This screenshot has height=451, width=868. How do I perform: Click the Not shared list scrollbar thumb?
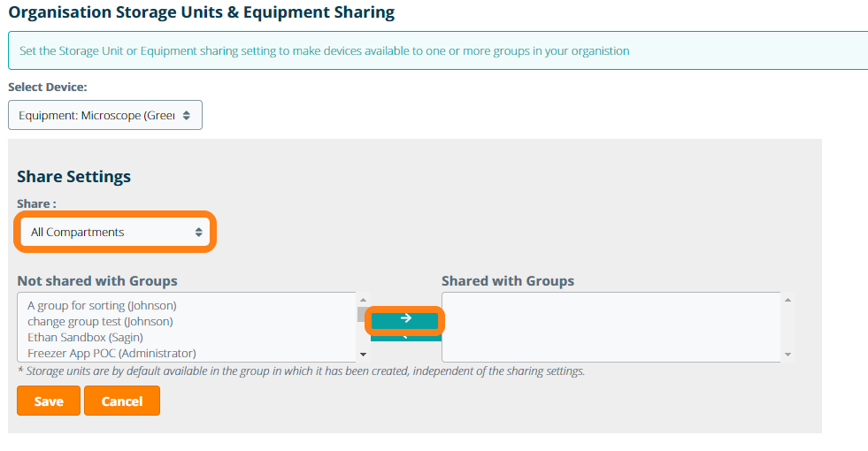(362, 314)
